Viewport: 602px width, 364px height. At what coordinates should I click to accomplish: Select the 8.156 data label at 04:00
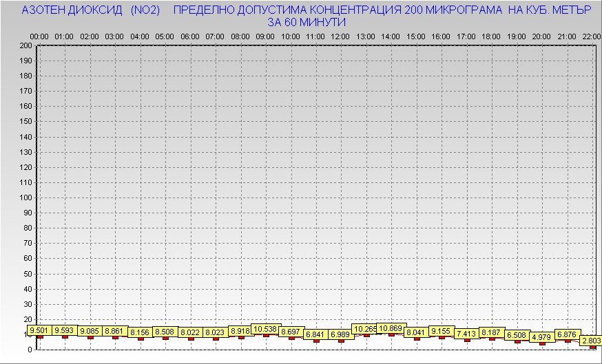pos(141,332)
